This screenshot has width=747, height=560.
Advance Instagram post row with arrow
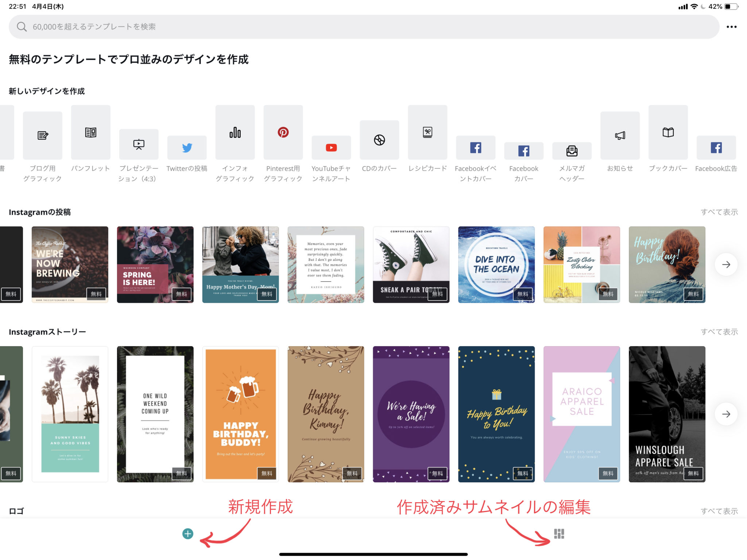coord(726,264)
